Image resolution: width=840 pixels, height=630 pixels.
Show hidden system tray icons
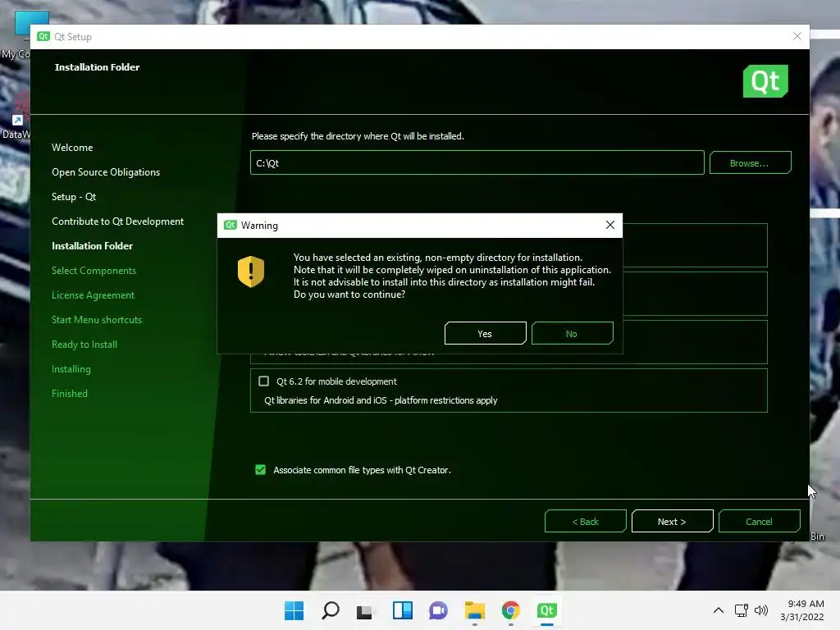pyautogui.click(x=719, y=610)
